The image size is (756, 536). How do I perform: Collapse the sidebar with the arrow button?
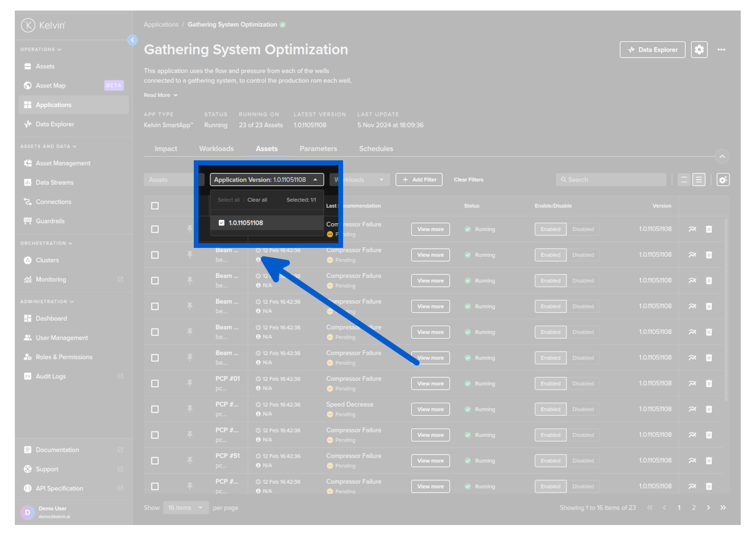coord(133,40)
